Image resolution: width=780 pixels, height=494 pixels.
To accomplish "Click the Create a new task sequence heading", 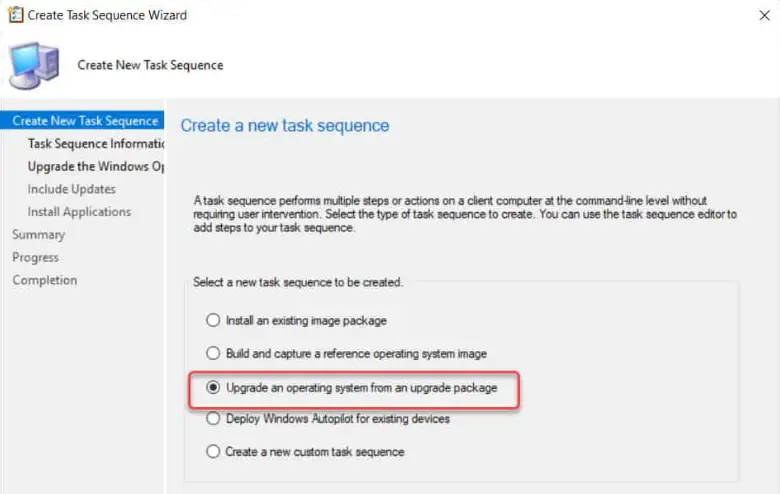I will (x=285, y=126).
